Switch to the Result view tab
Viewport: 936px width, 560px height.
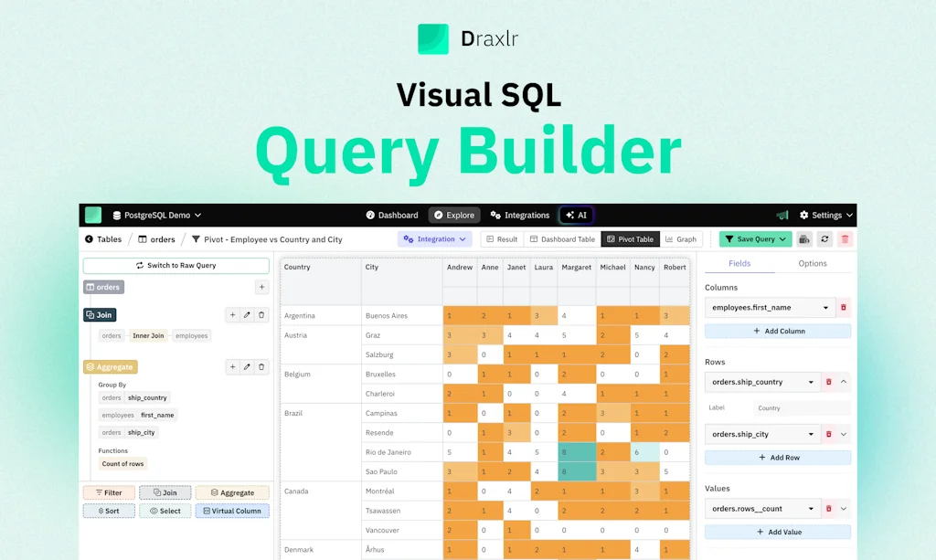point(502,239)
